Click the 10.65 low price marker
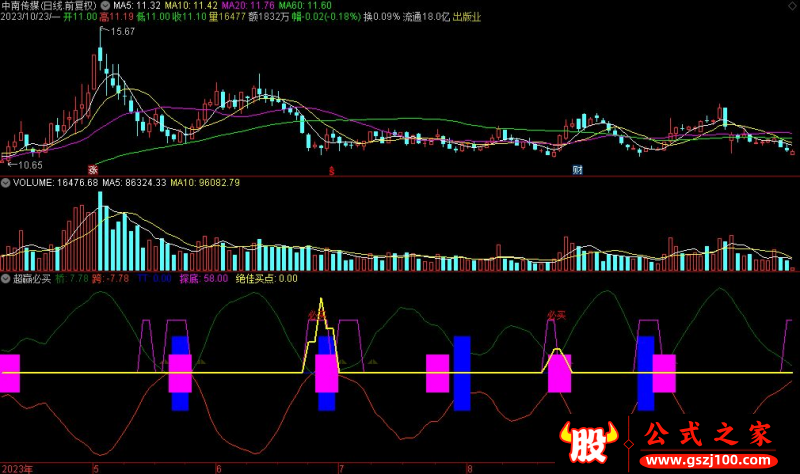This screenshot has height=474, width=800. (x=28, y=164)
